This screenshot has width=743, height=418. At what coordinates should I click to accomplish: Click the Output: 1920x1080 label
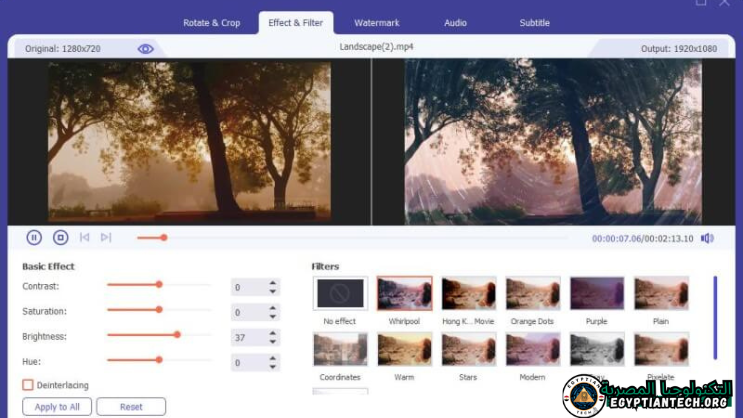pos(679,48)
